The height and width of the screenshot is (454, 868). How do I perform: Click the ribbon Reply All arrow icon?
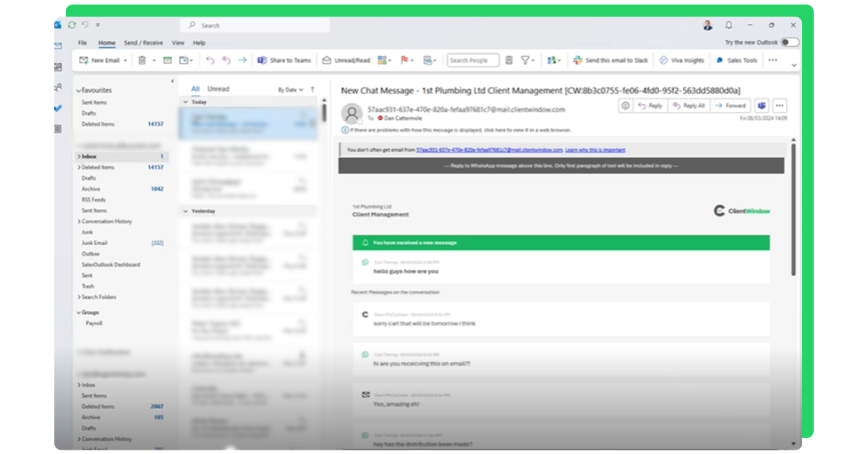[x=226, y=61]
